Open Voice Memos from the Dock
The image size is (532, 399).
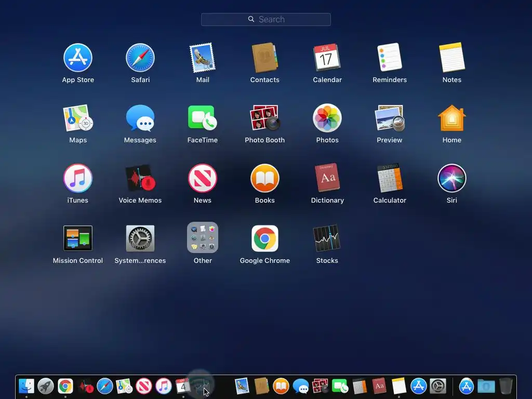(86, 387)
